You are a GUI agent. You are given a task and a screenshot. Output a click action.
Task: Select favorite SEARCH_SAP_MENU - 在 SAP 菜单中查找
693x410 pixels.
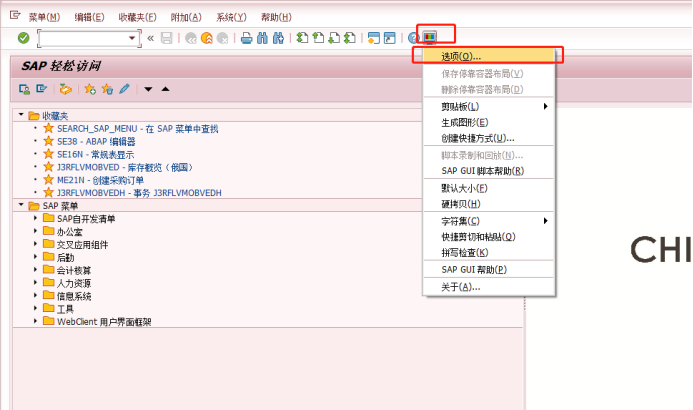point(137,129)
